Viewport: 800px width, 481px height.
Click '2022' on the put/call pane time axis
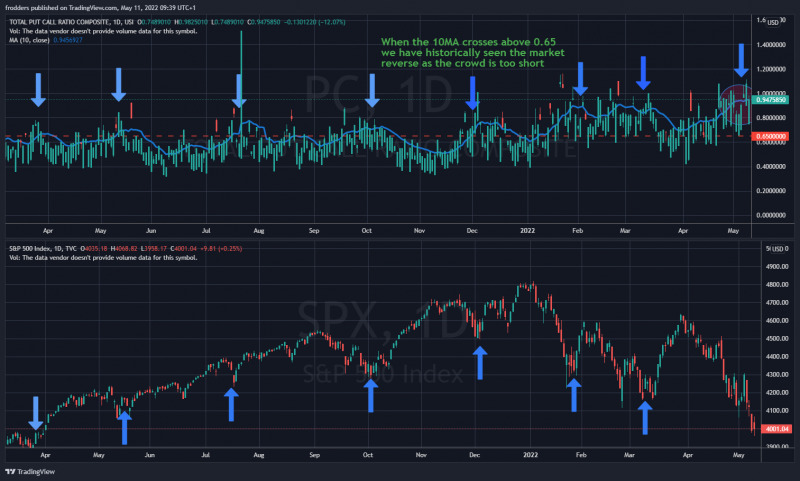pyautogui.click(x=528, y=231)
